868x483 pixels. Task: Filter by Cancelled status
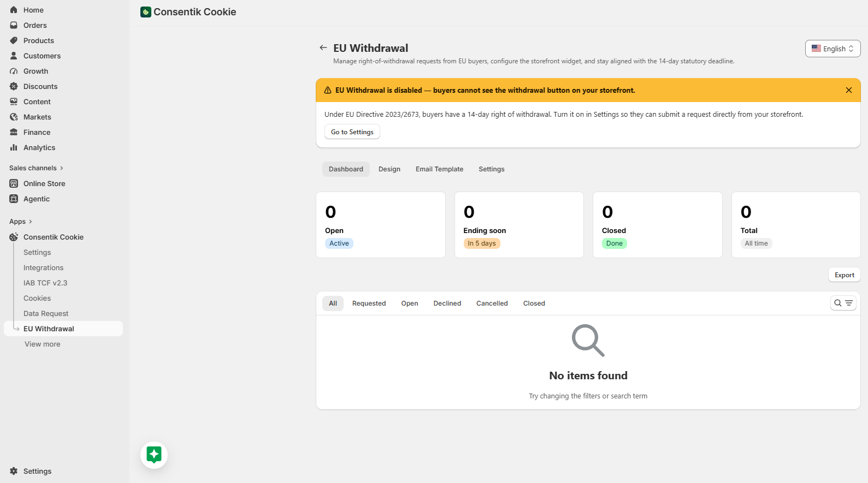[492, 303]
